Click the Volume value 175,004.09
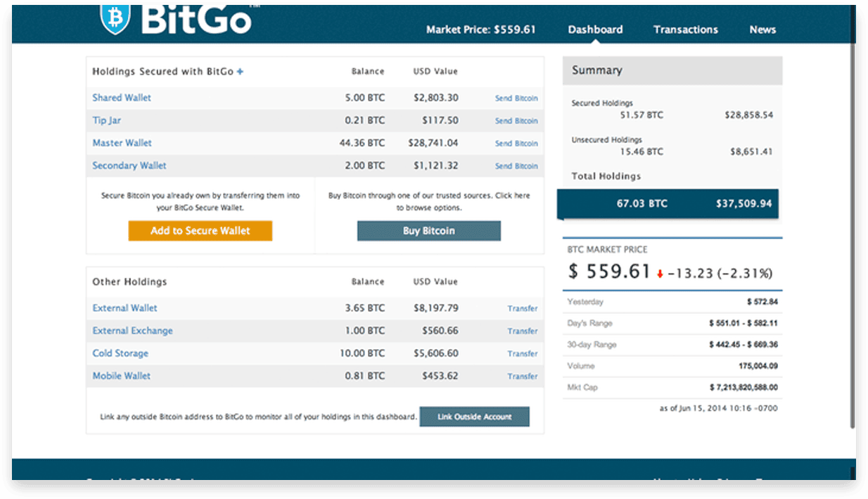The image size is (868, 499). click(x=758, y=366)
